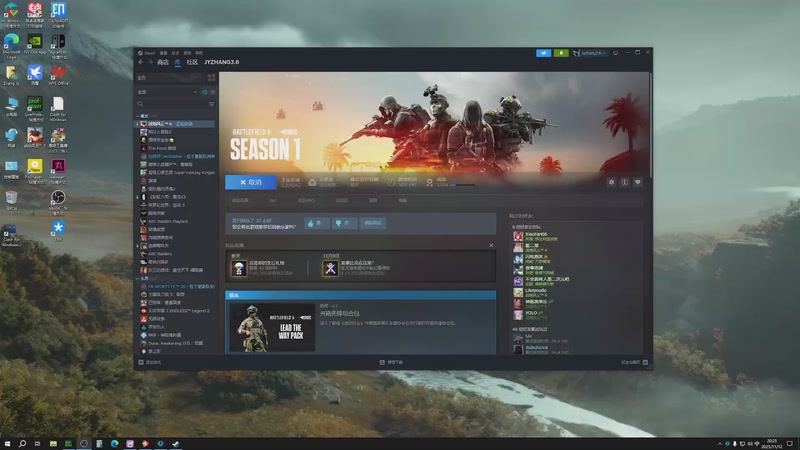Select the highlighted Battlefield 6 library entry

click(x=176, y=124)
